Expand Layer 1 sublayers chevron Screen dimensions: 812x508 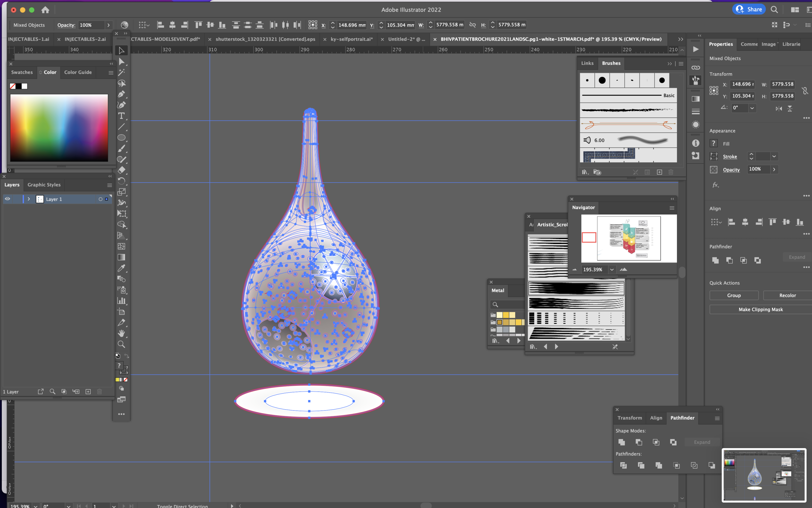point(29,199)
